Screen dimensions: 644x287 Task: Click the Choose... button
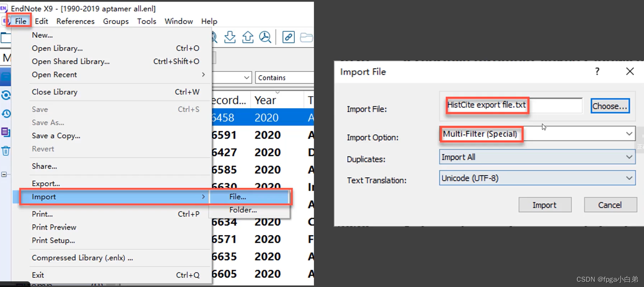click(610, 106)
